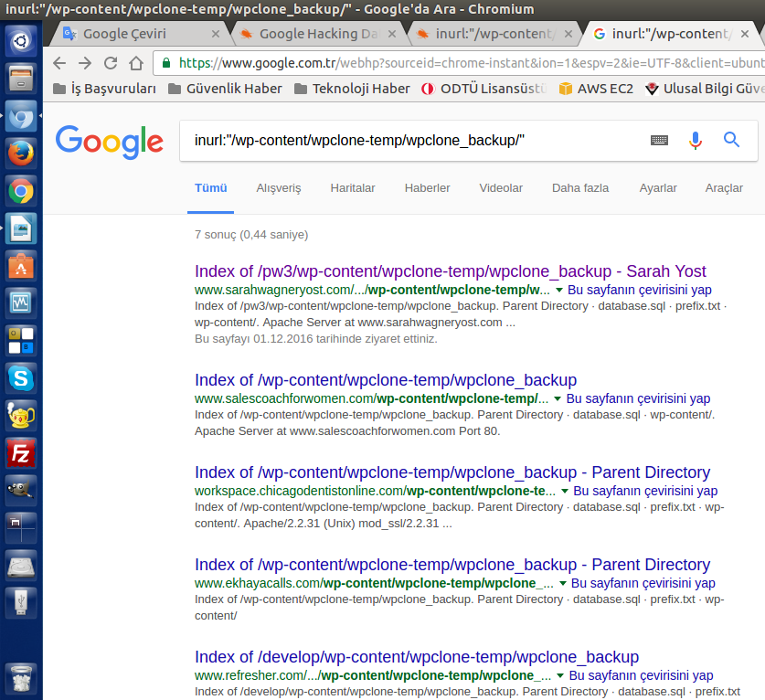This screenshot has height=700, width=765.
Task: Go forward to the next page
Action: [x=85, y=63]
